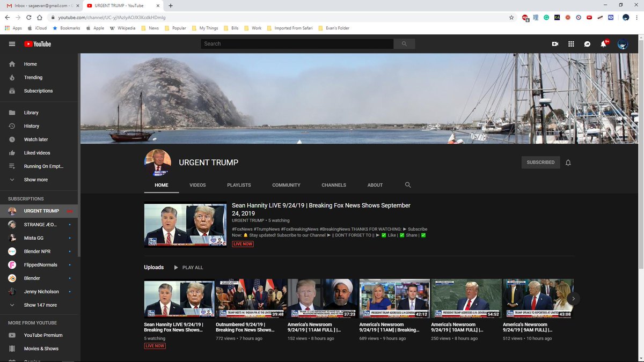The width and height of the screenshot is (644, 362).
Task: Expand Show more in sidebar
Action: pos(40,180)
